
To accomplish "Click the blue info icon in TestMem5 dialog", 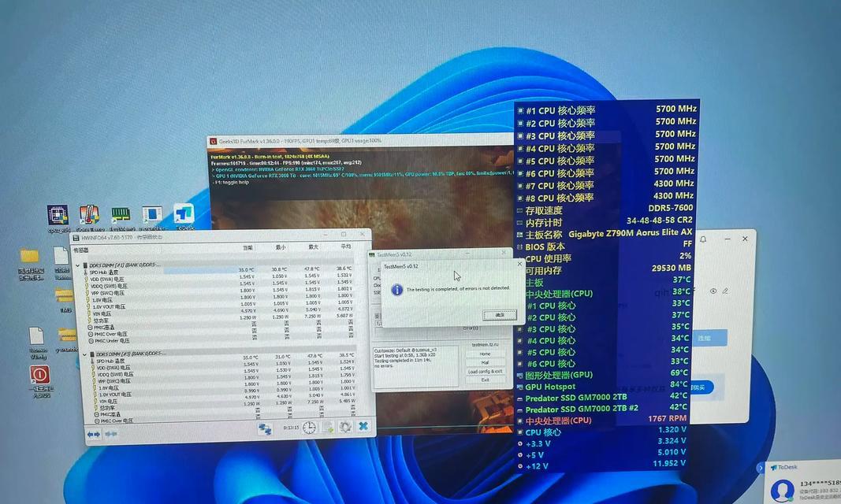I will (397, 290).
